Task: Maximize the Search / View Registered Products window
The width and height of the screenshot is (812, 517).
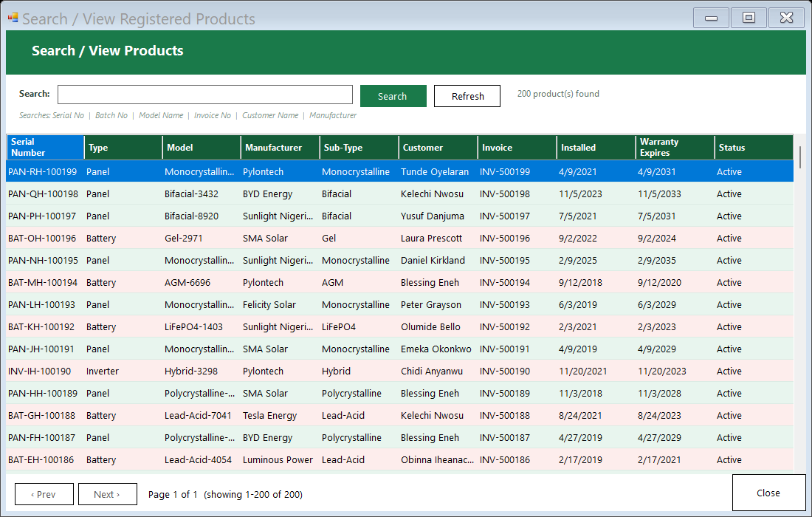Action: [749, 18]
